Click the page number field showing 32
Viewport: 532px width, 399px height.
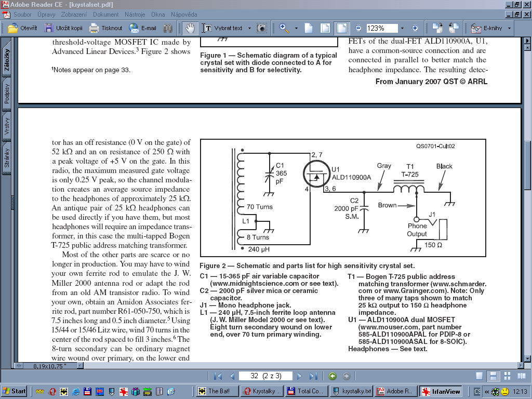[265, 376]
